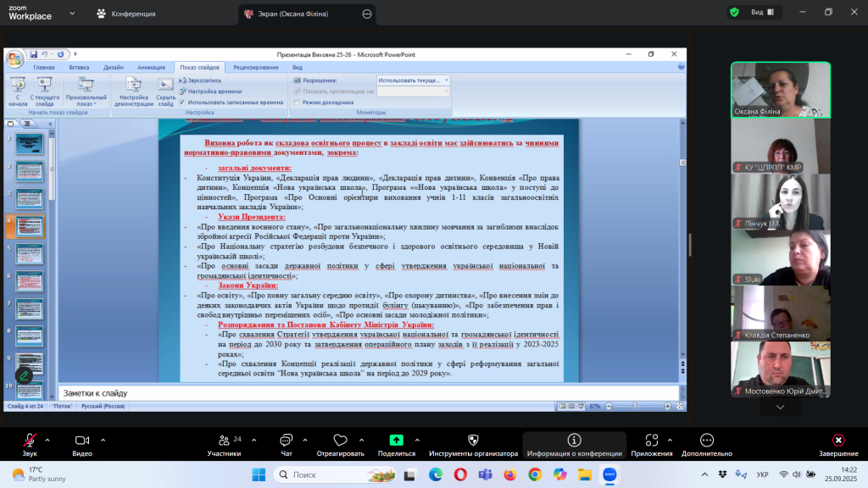Toggle the camera with Видео button
868x488 pixels.
click(x=81, y=441)
